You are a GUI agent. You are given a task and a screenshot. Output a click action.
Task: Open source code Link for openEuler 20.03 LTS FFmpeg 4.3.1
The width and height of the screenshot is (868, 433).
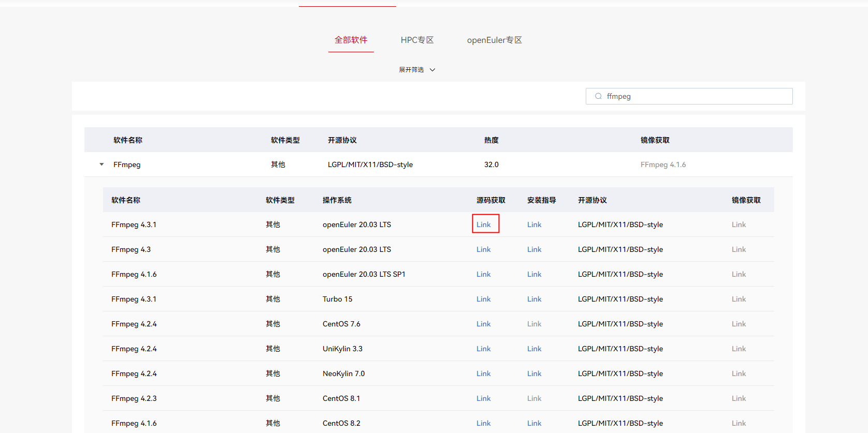point(483,225)
